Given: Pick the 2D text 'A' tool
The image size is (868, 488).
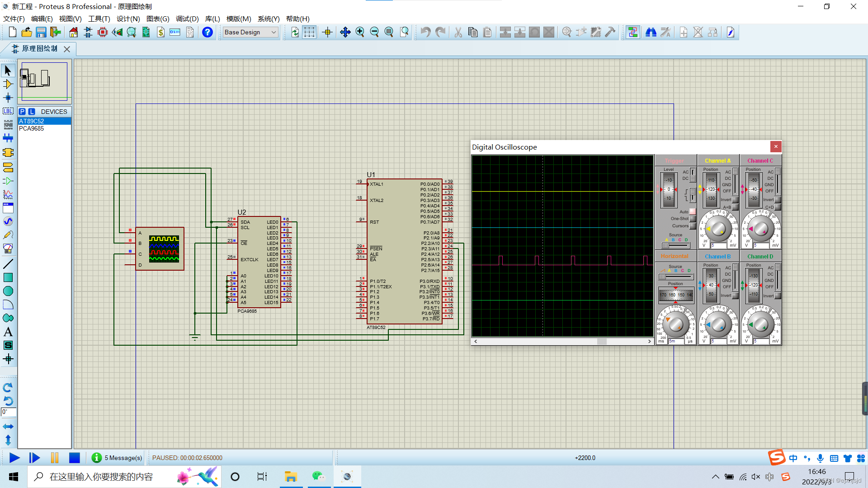Looking at the screenshot, I should pos(8,332).
